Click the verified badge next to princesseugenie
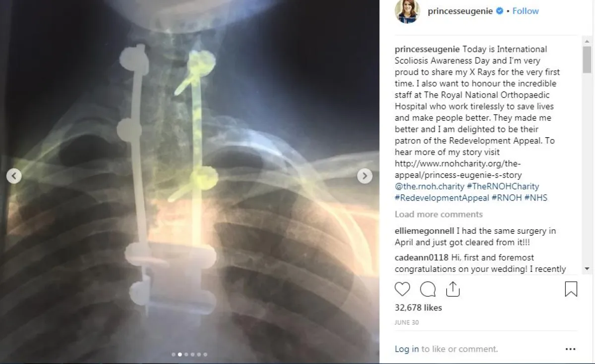This screenshot has width=595, height=364. tap(500, 11)
